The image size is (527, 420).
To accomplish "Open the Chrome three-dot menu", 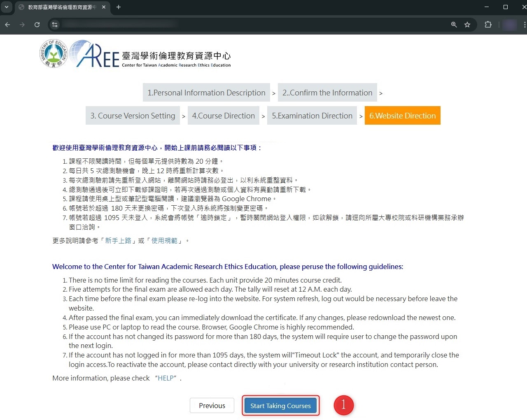I will (x=525, y=25).
